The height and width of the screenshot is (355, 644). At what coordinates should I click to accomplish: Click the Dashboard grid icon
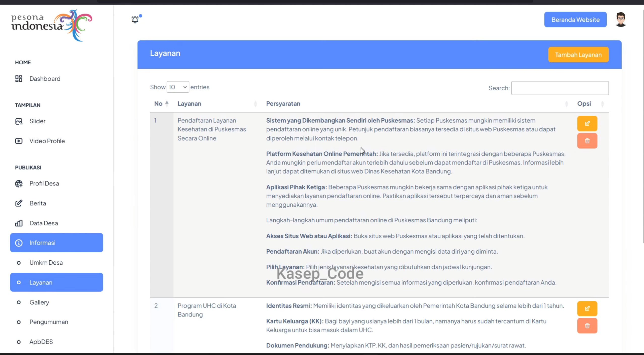click(x=19, y=79)
